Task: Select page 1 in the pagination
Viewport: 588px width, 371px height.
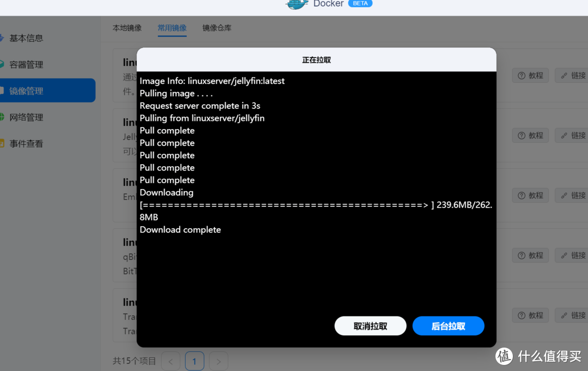Action: click(194, 361)
